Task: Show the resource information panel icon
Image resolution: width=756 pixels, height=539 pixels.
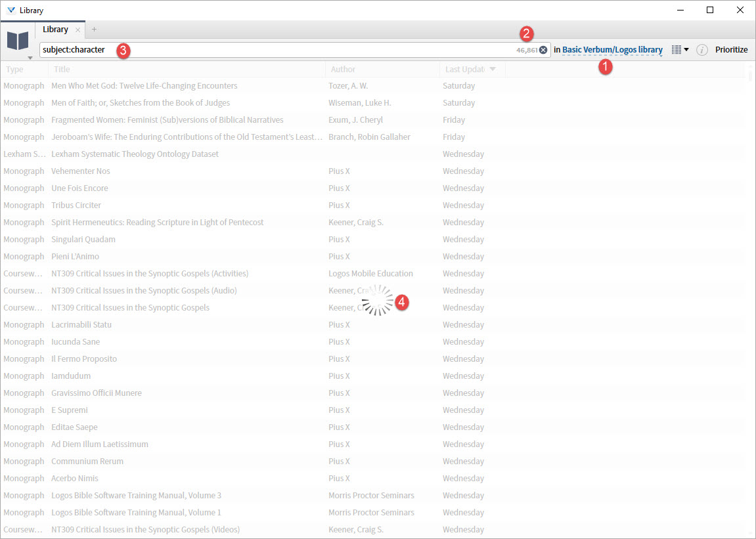Action: coord(702,50)
